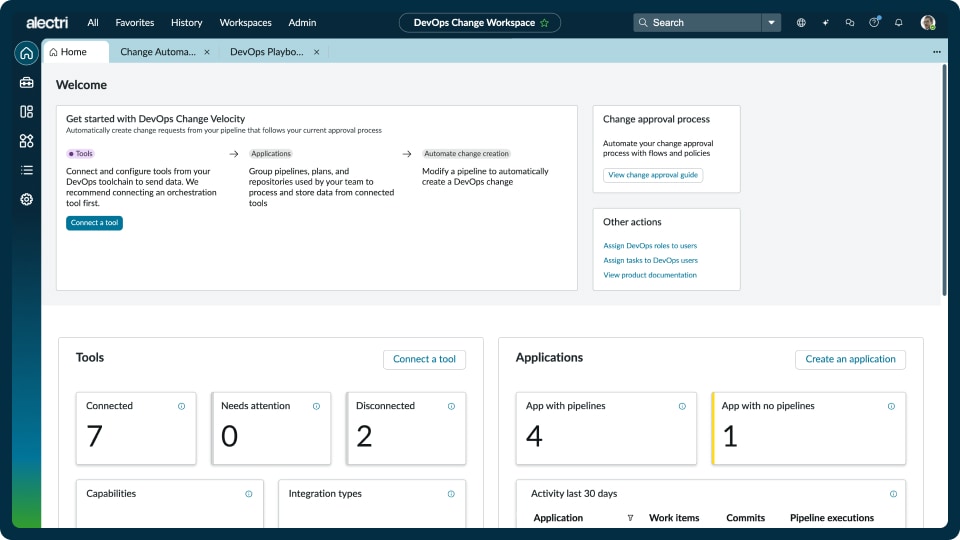Expand the Search dropdown arrow
The image size is (960, 540).
(771, 23)
